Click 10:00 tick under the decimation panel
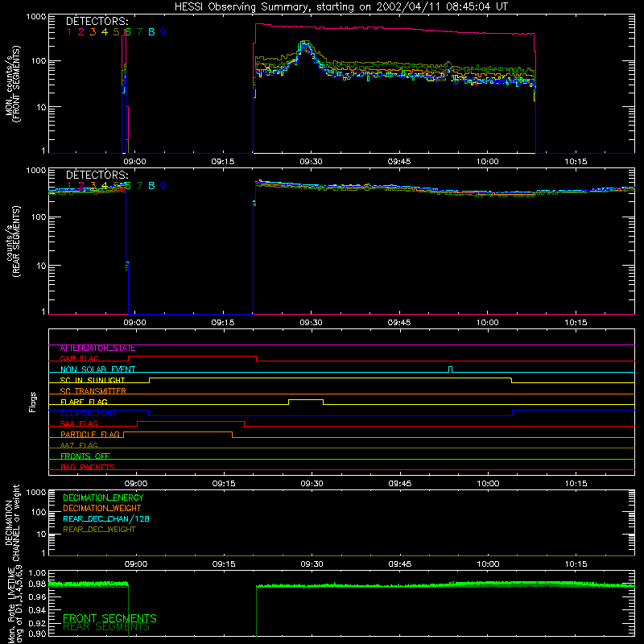Viewport: 644px width, 644px height. click(x=489, y=564)
